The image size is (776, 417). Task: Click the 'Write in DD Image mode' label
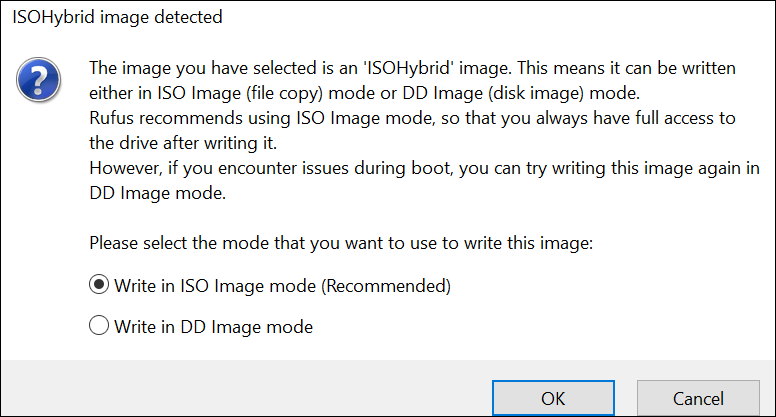pyautogui.click(x=214, y=326)
